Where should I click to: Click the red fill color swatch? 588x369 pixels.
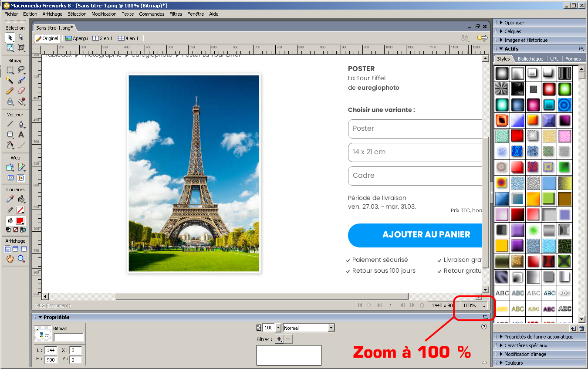click(20, 221)
